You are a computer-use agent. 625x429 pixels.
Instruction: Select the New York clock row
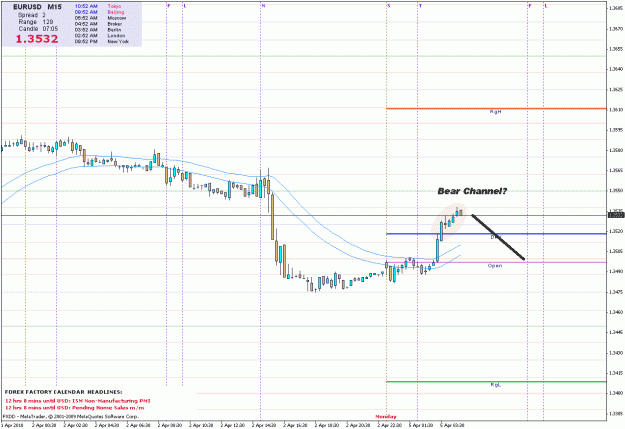tap(102, 41)
